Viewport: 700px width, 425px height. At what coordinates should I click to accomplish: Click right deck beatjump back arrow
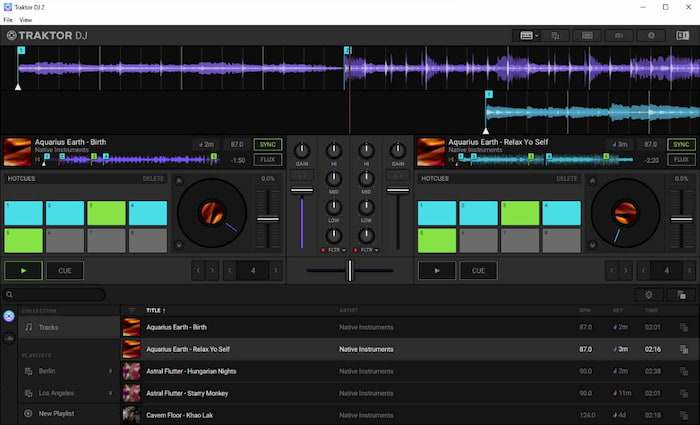612,271
